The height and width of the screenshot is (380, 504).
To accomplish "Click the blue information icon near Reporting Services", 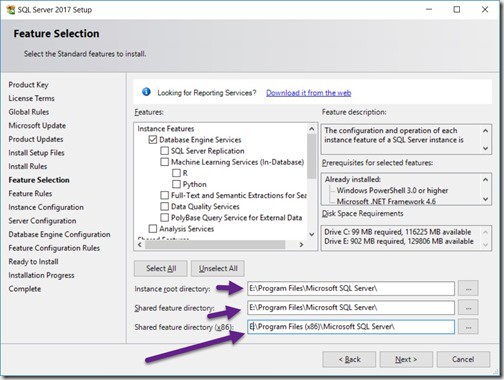I will [x=146, y=92].
